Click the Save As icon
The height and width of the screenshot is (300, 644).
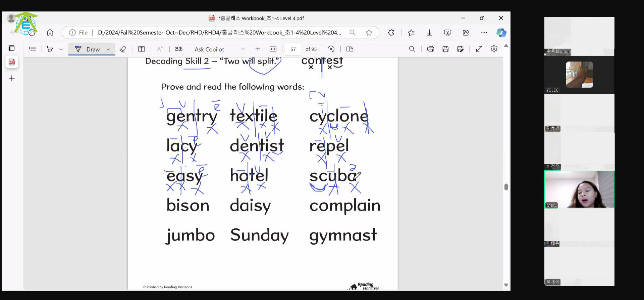(x=460, y=49)
